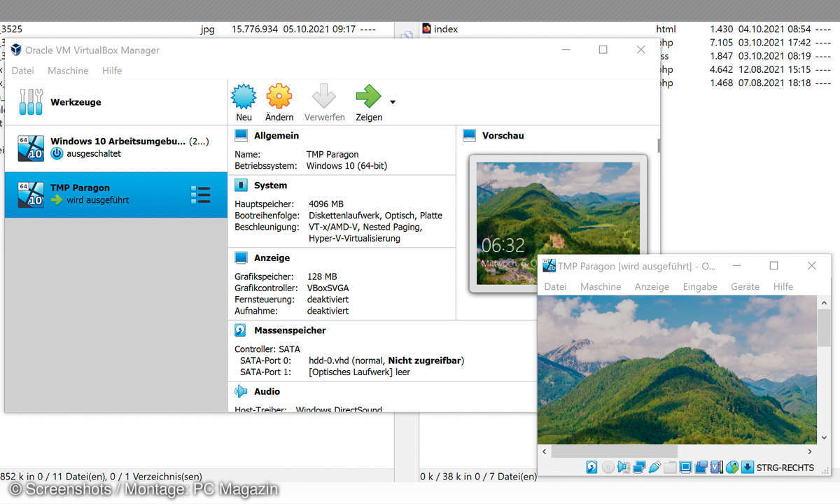
Task: Click the Vorschau monitor icon
Action: point(469,135)
